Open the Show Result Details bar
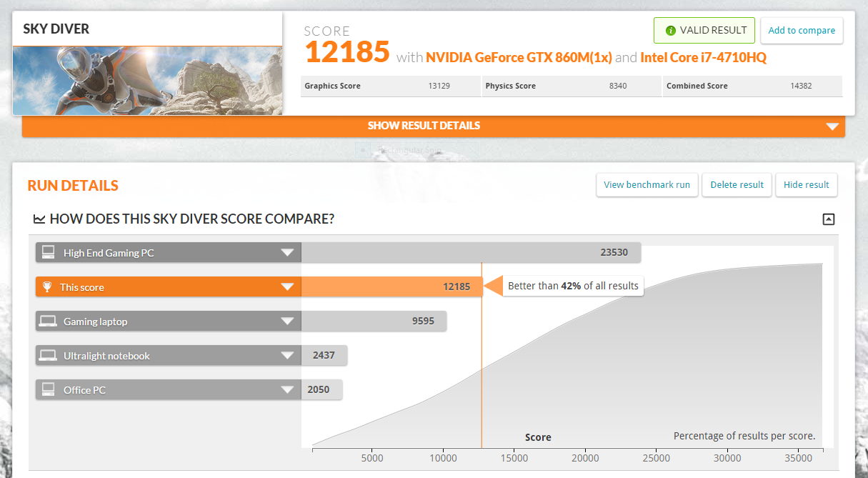Image resolution: width=868 pixels, height=478 pixels. (434, 126)
